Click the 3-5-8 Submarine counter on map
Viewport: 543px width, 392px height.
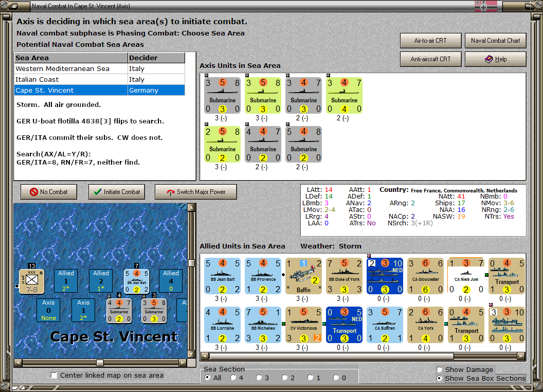154,311
